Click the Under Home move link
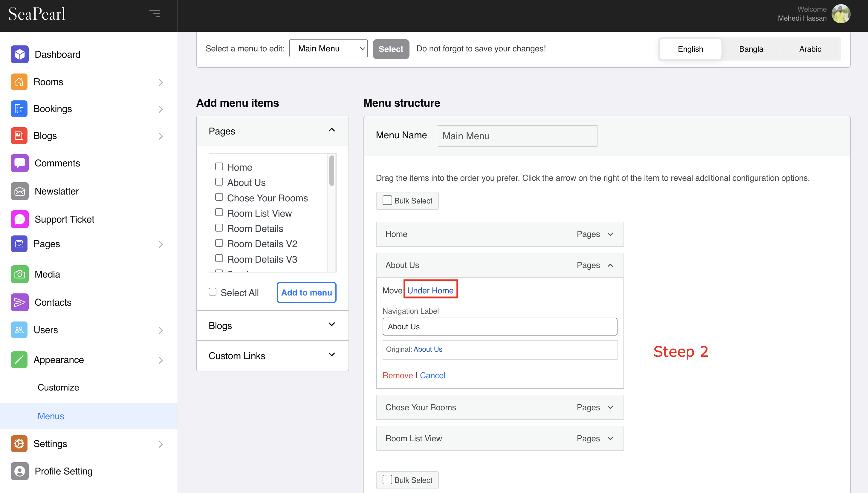868x493 pixels. click(430, 290)
